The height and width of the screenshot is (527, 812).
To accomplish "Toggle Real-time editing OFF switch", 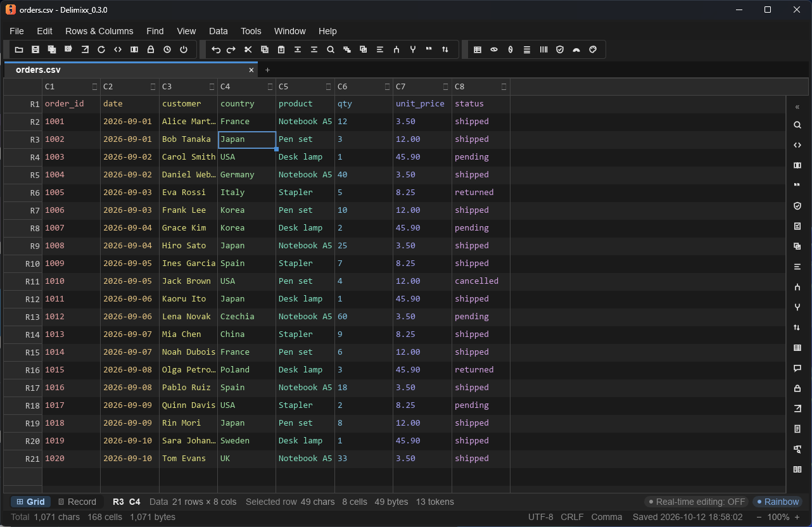I will tap(697, 502).
